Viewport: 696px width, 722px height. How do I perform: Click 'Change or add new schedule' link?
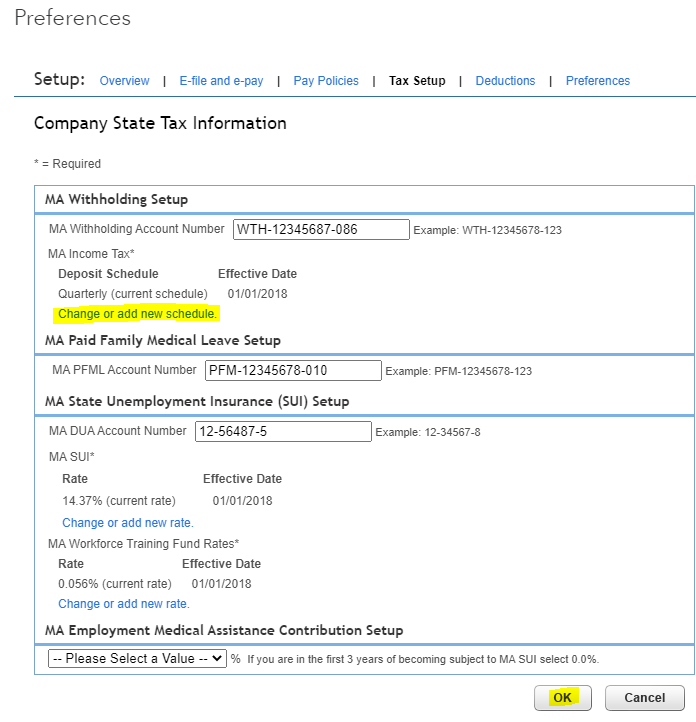(x=137, y=314)
